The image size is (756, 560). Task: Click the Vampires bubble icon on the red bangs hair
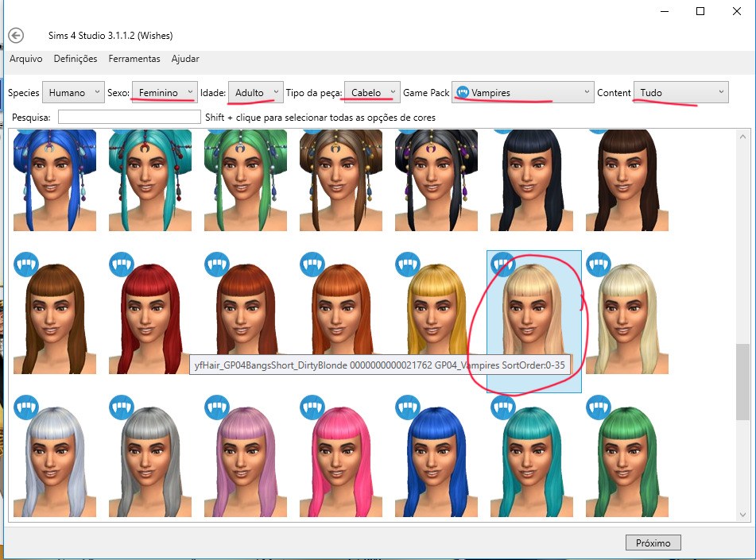point(121,265)
